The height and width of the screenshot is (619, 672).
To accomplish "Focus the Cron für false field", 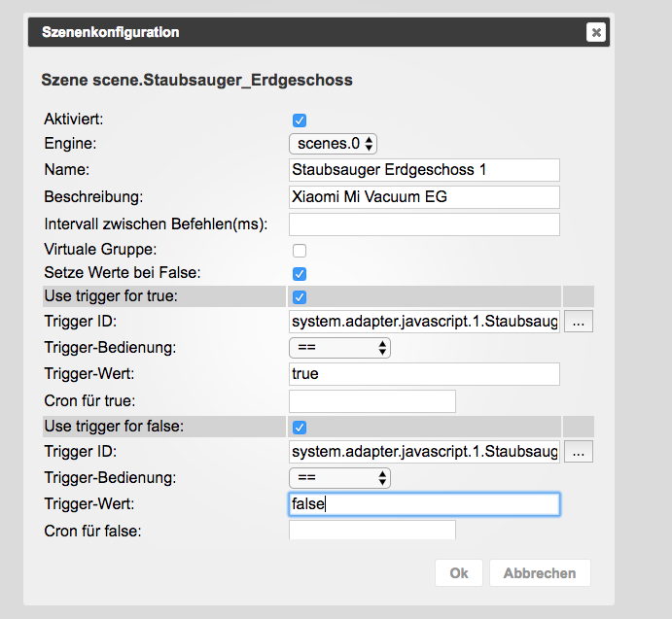I will [372, 531].
